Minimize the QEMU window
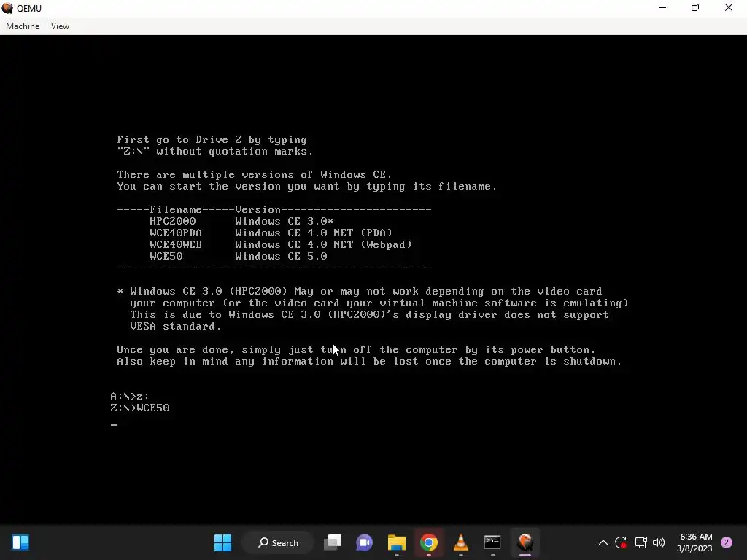Screen dimensions: 747x560 (x=662, y=8)
